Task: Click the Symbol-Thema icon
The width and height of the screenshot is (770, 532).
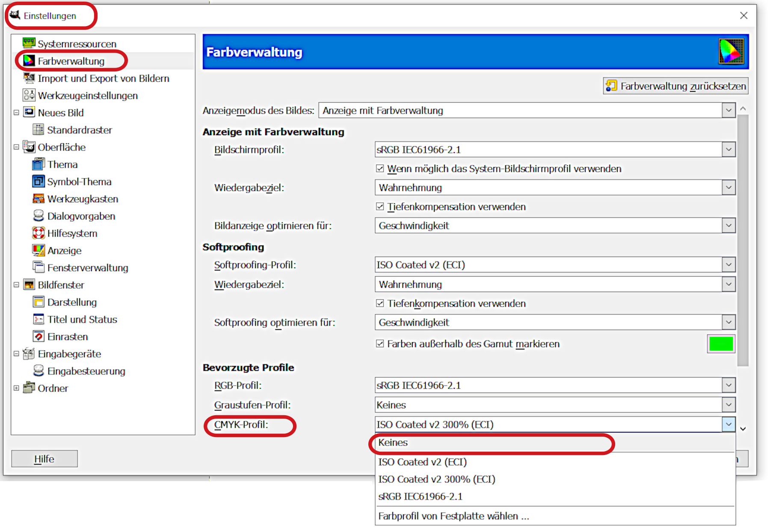Action: pos(38,181)
